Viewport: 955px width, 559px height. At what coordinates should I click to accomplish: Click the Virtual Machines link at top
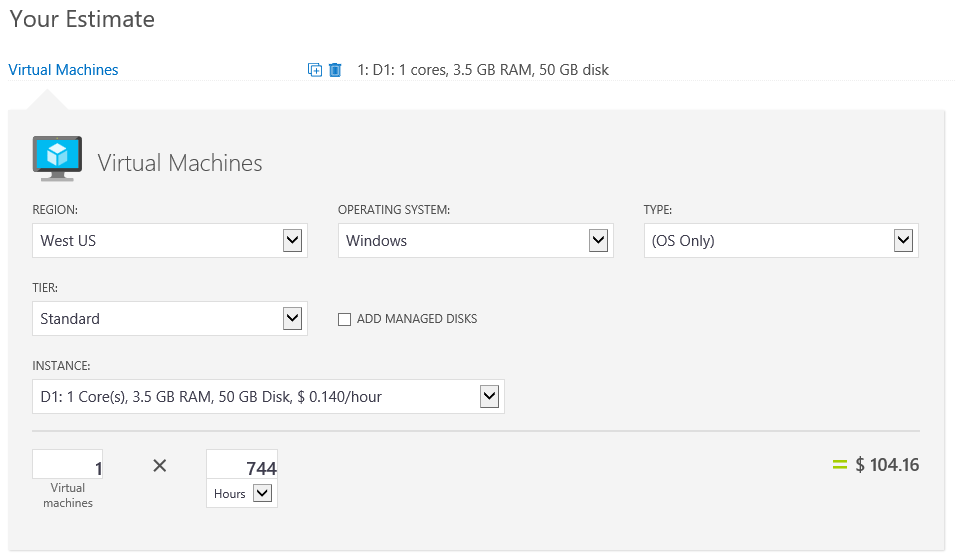point(63,70)
